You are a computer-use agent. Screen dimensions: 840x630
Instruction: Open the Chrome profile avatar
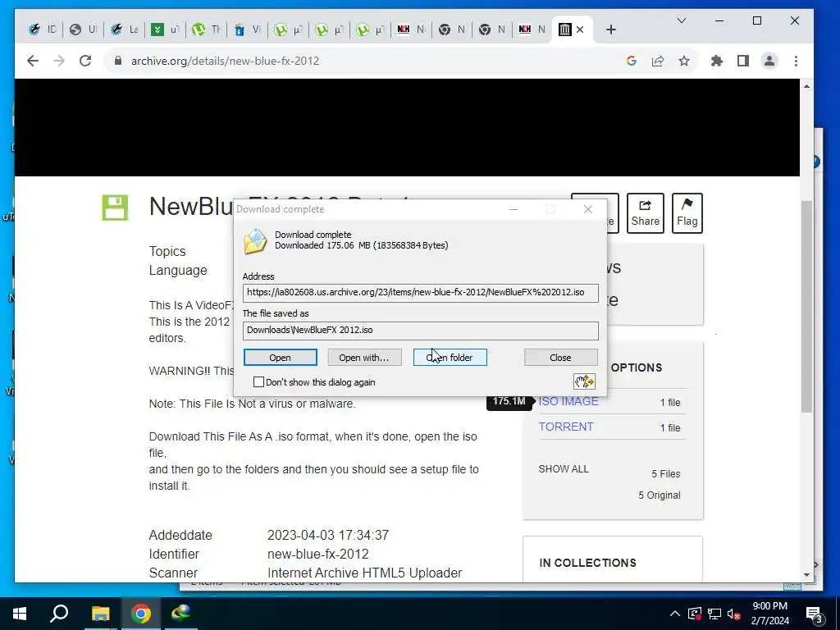[x=769, y=61]
